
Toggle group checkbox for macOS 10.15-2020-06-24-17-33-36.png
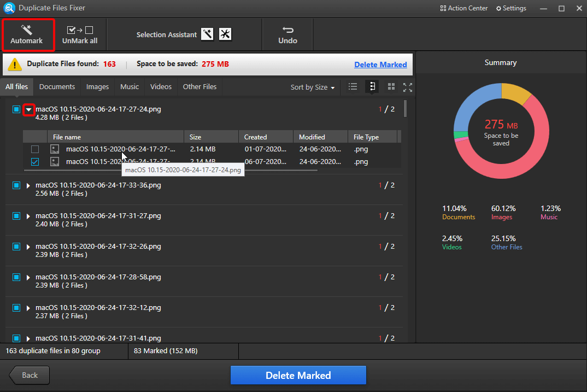[16, 185]
